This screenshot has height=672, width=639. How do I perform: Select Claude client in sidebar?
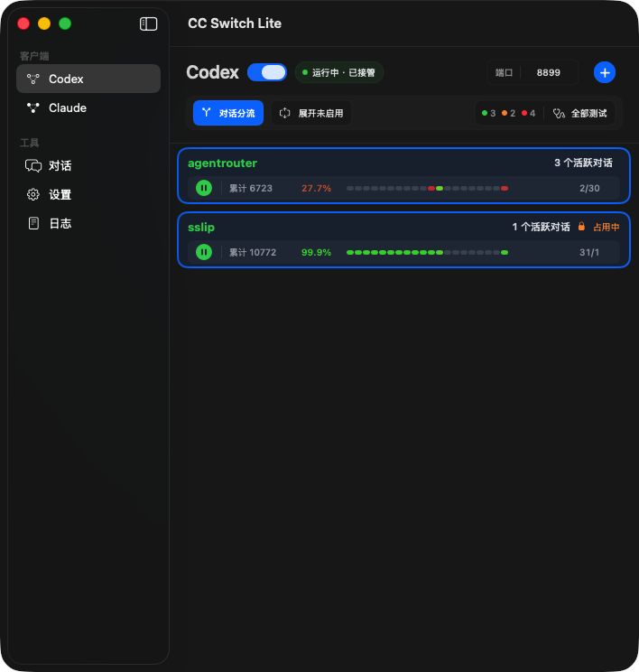[x=88, y=107]
